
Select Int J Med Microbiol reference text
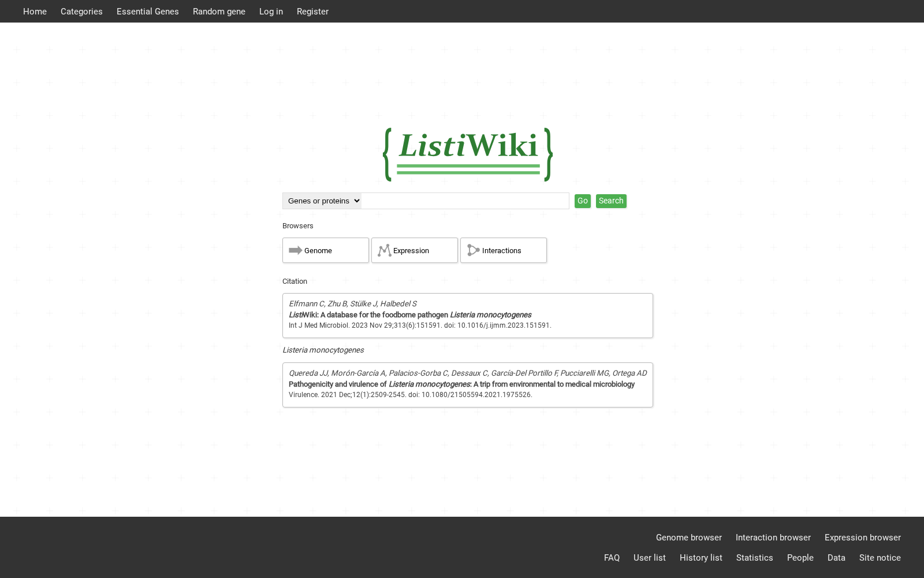tap(420, 325)
